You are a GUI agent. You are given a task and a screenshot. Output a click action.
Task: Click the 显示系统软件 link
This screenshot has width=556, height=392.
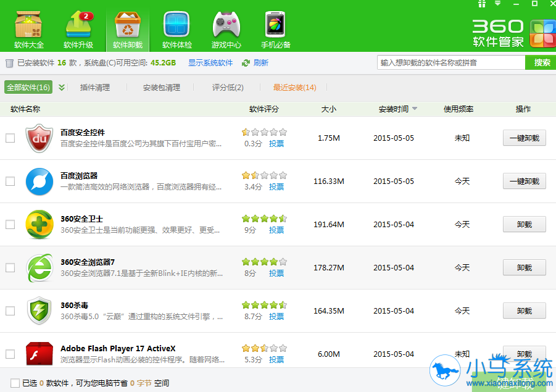tap(210, 63)
